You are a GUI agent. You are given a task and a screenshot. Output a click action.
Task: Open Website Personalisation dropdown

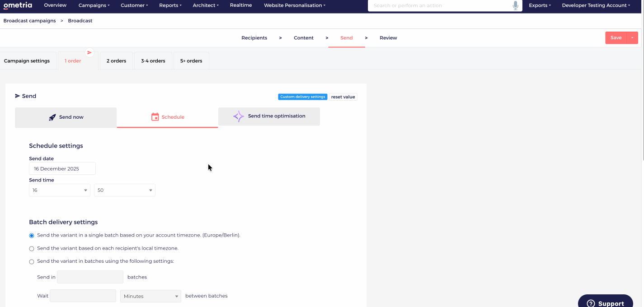(295, 5)
